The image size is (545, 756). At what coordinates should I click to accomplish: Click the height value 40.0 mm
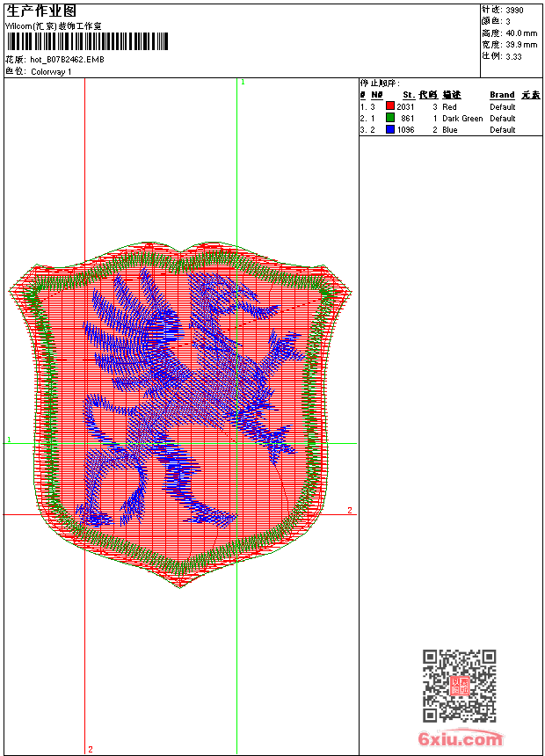[x=521, y=33]
